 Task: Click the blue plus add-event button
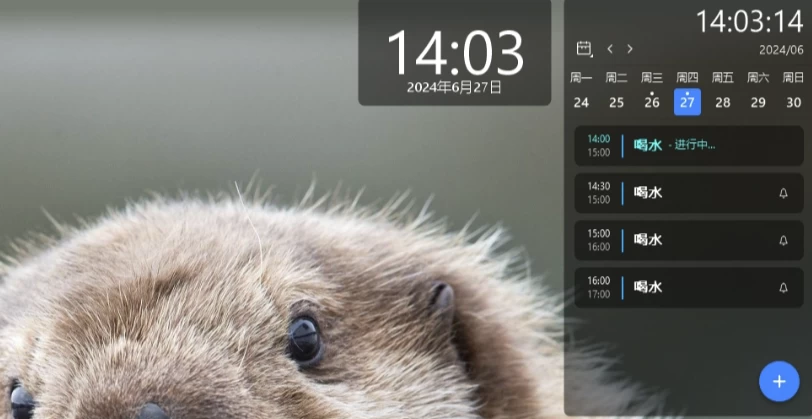point(779,381)
